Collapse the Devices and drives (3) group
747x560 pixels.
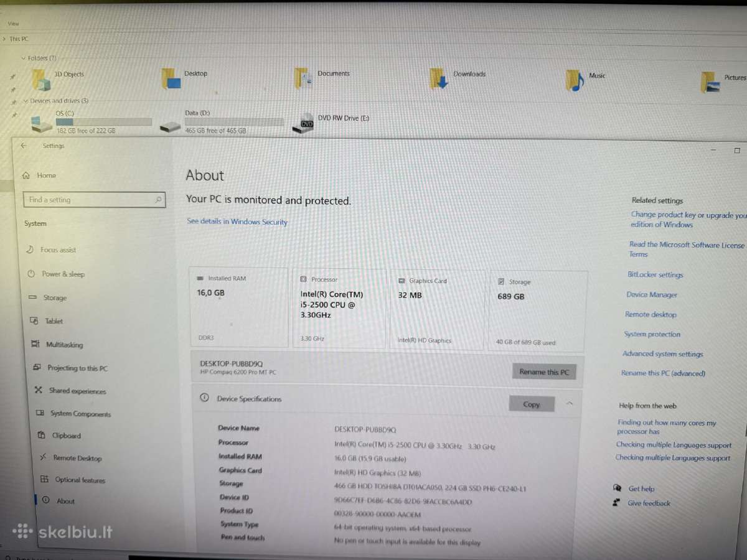tap(26, 101)
